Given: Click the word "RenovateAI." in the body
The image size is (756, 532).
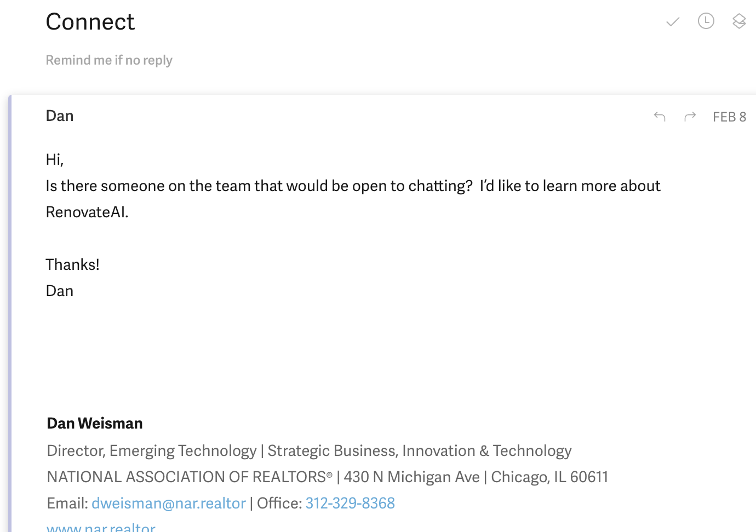Looking at the screenshot, I should [x=87, y=212].
